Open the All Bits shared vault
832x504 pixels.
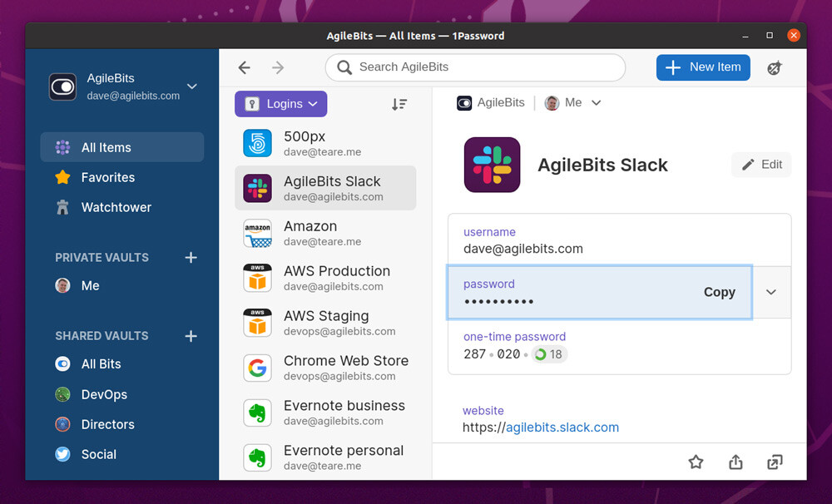click(x=122, y=364)
